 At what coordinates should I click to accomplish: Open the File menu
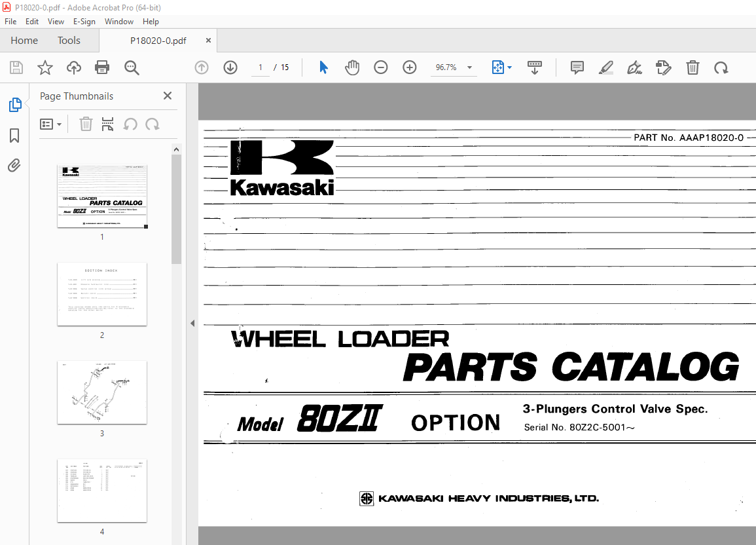10,22
